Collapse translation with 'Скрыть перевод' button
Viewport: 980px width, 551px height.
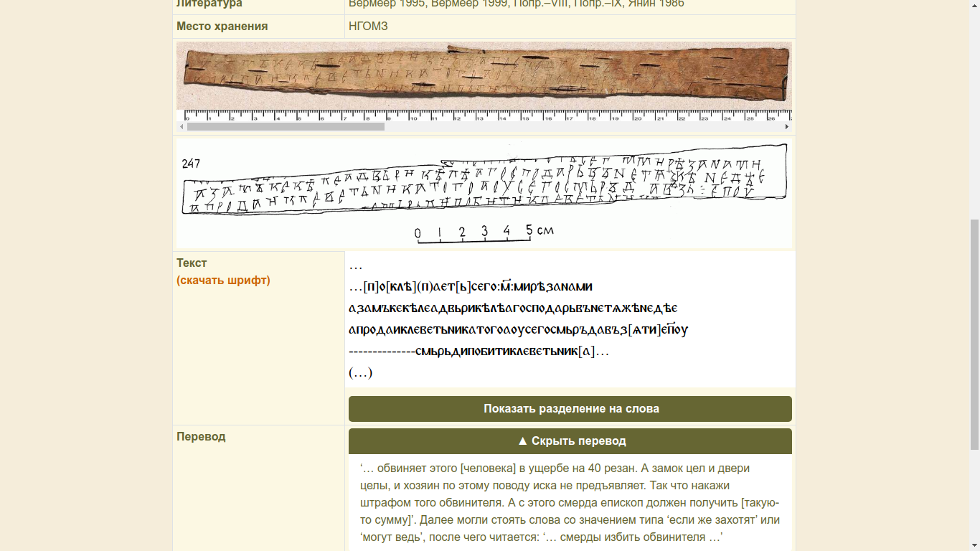pos(570,441)
